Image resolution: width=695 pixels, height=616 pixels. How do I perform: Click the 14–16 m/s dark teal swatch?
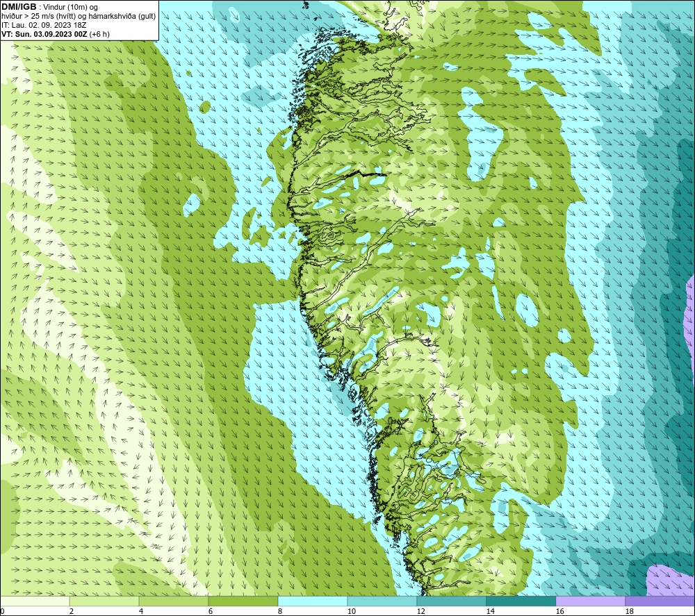(521, 601)
